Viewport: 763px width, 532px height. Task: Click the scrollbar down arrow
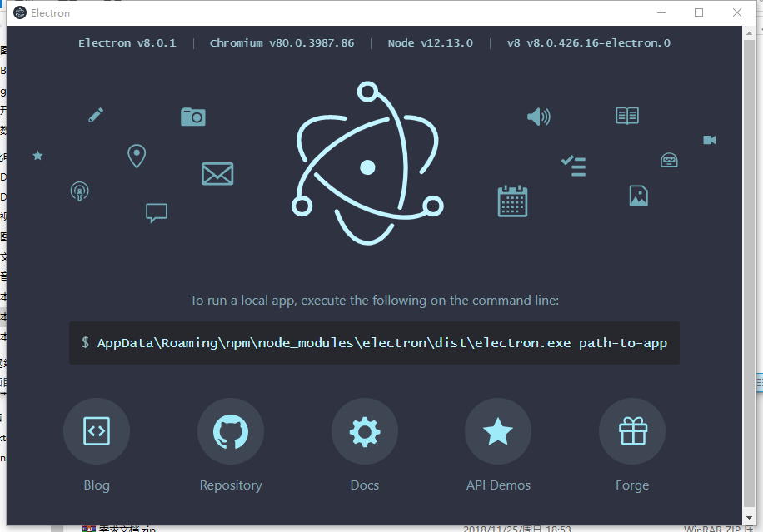point(749,518)
